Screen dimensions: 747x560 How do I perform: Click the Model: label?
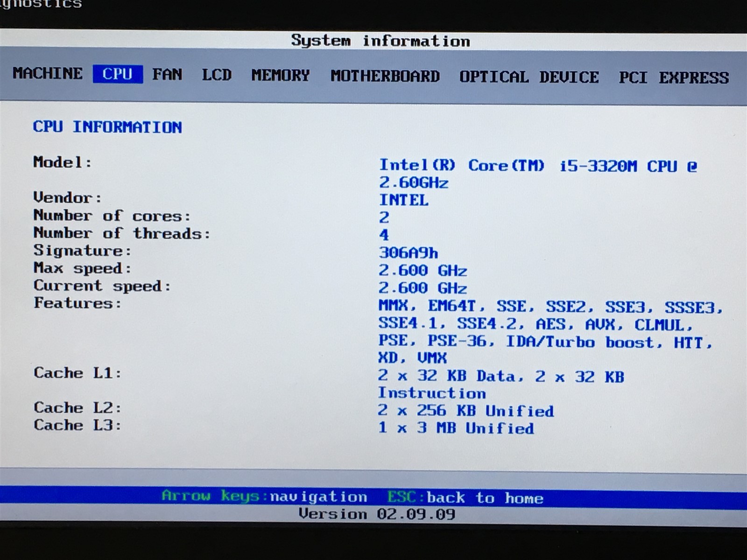tap(63, 162)
